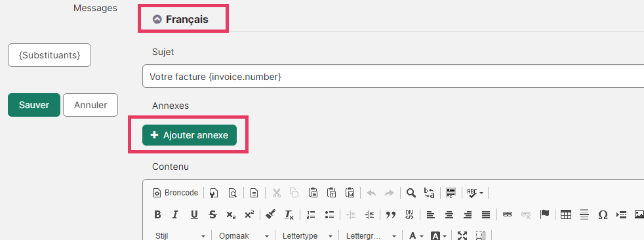This screenshot has height=240, width=644.
Task: Click the Paste clipboard icon
Action: [313, 193]
